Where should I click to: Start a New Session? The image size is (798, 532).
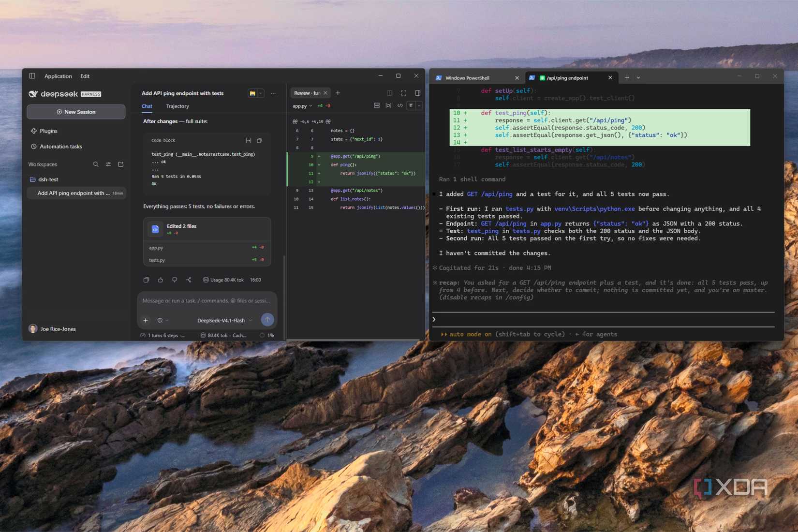tap(76, 112)
